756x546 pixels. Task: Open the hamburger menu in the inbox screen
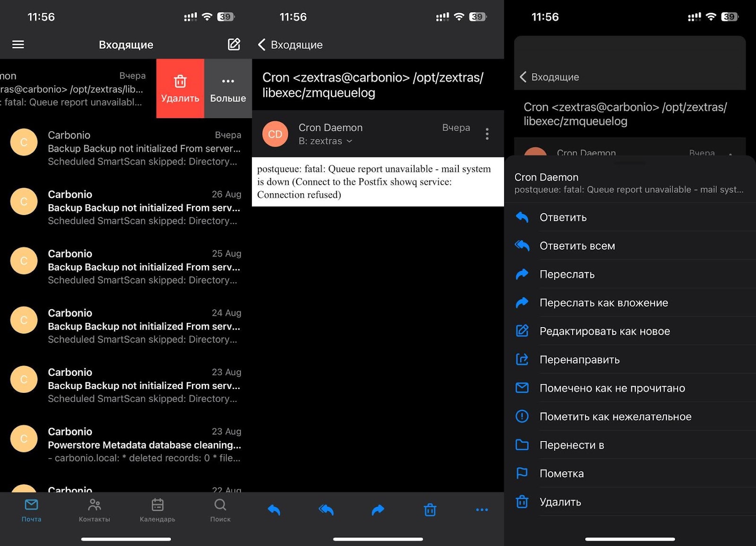tap(18, 44)
